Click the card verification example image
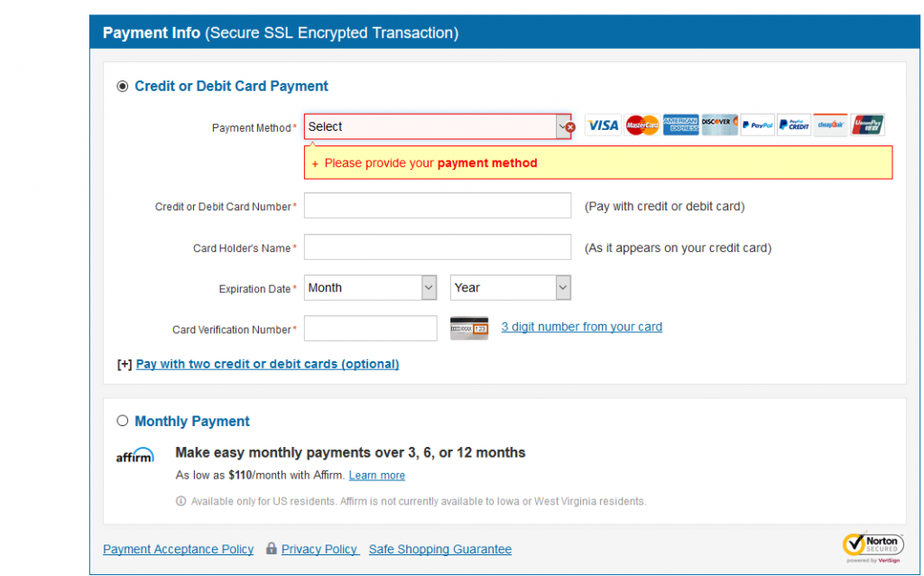Screen dimensions: 924x576 tap(469, 328)
